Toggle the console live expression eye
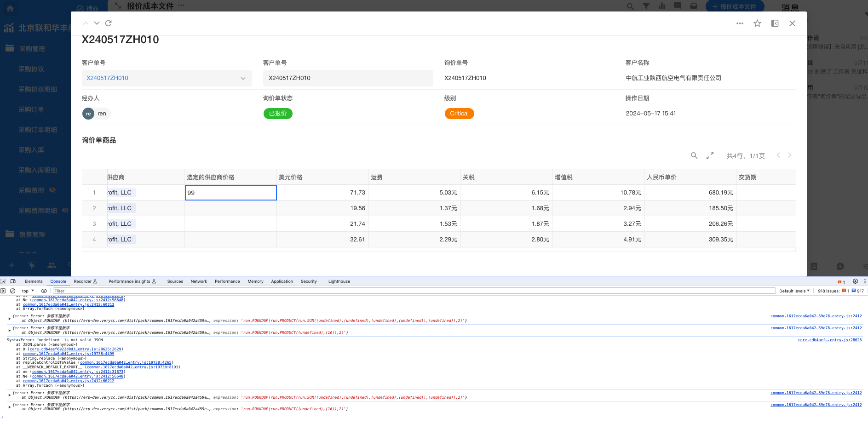This screenshot has width=868, height=424. (44, 291)
